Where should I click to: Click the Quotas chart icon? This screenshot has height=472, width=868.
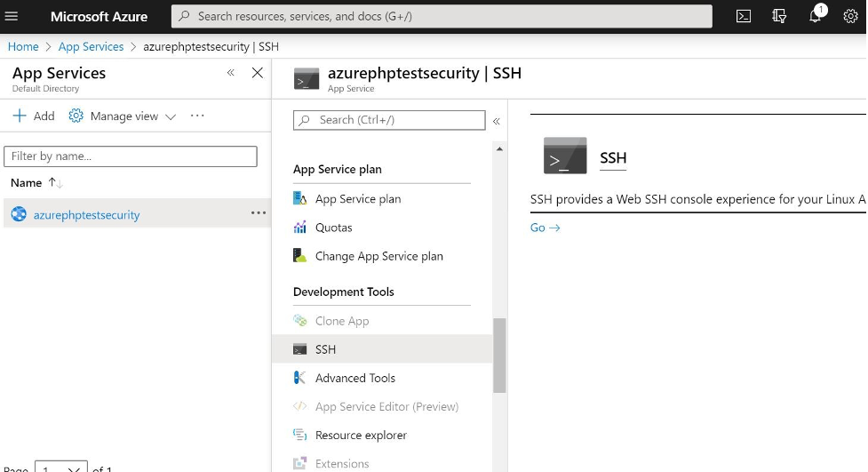(x=299, y=228)
